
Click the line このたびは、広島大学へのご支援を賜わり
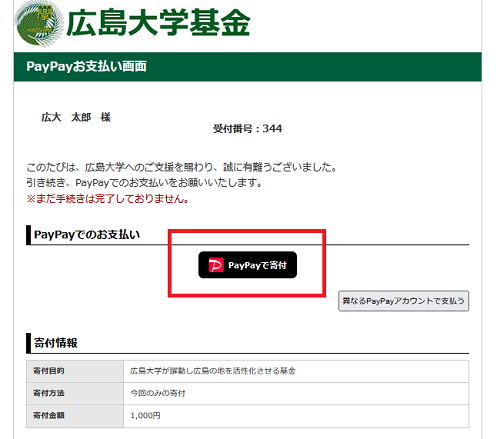pos(182,167)
